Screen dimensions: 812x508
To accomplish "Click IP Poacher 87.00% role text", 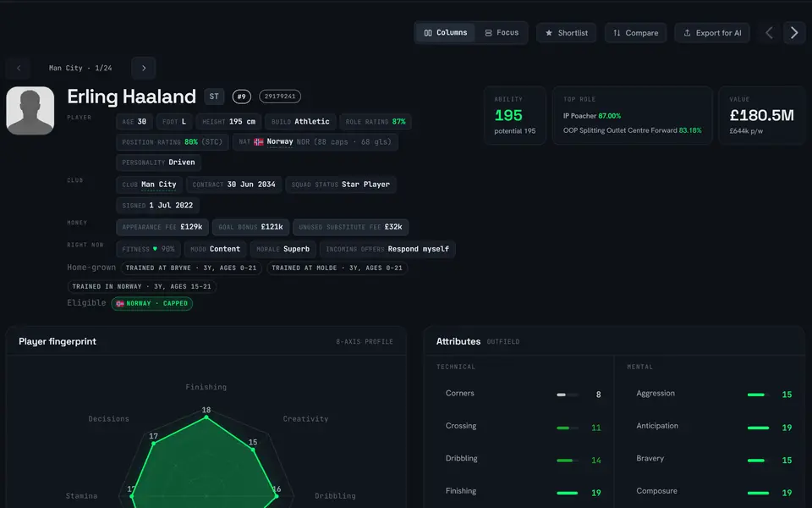I will click(592, 116).
